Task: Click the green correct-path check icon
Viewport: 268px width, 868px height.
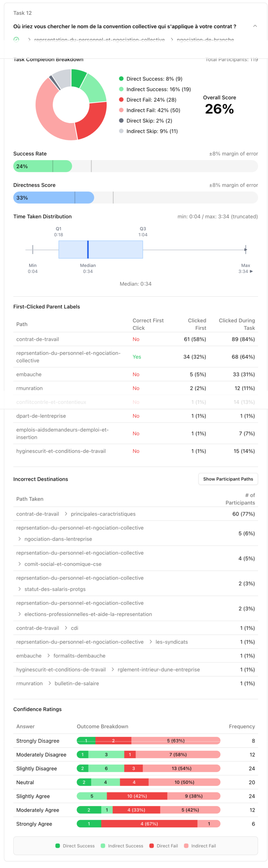Action: point(16,40)
